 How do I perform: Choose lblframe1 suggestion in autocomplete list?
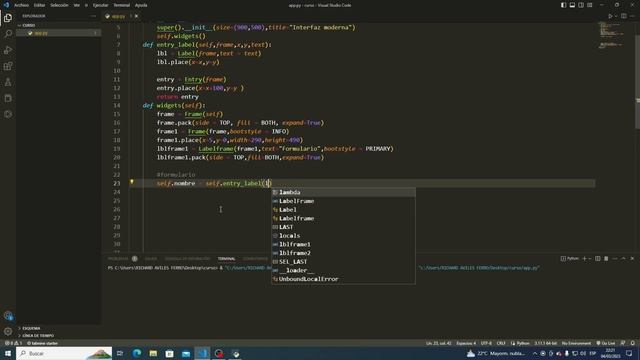click(x=344, y=244)
